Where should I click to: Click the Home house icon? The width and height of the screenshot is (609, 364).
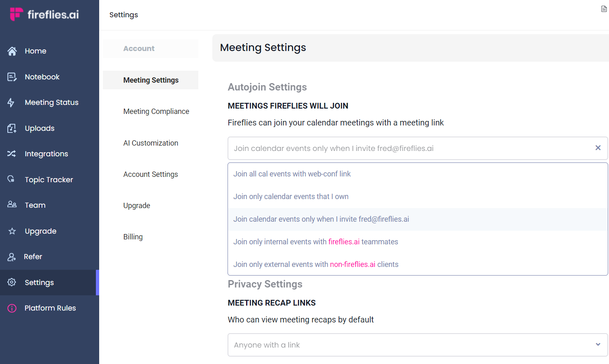(12, 51)
